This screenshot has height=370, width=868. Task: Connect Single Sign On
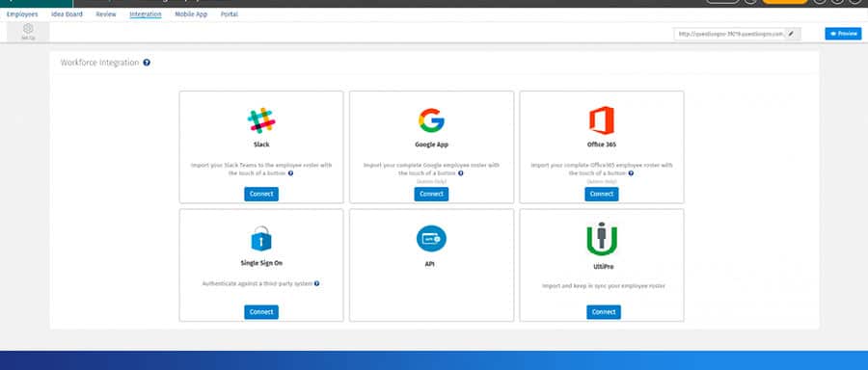pos(261,312)
